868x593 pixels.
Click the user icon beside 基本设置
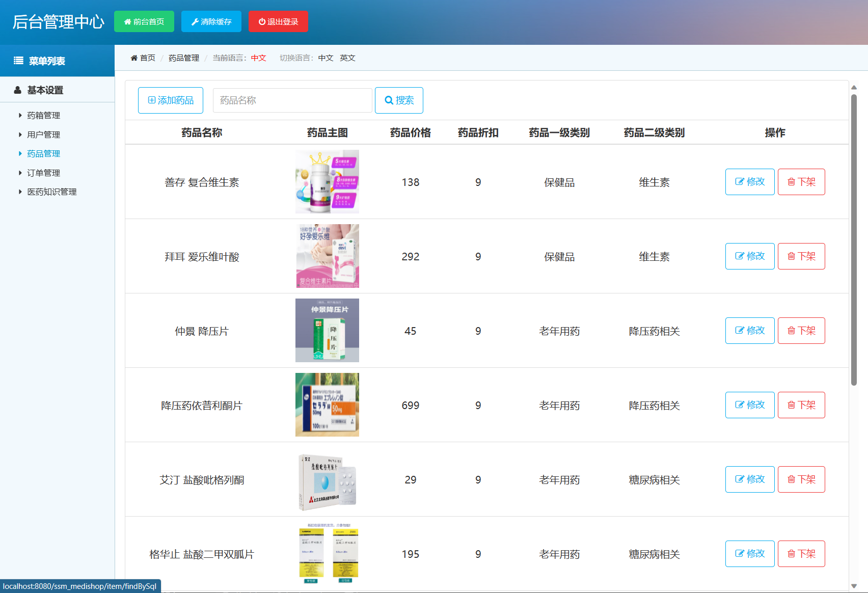17,90
